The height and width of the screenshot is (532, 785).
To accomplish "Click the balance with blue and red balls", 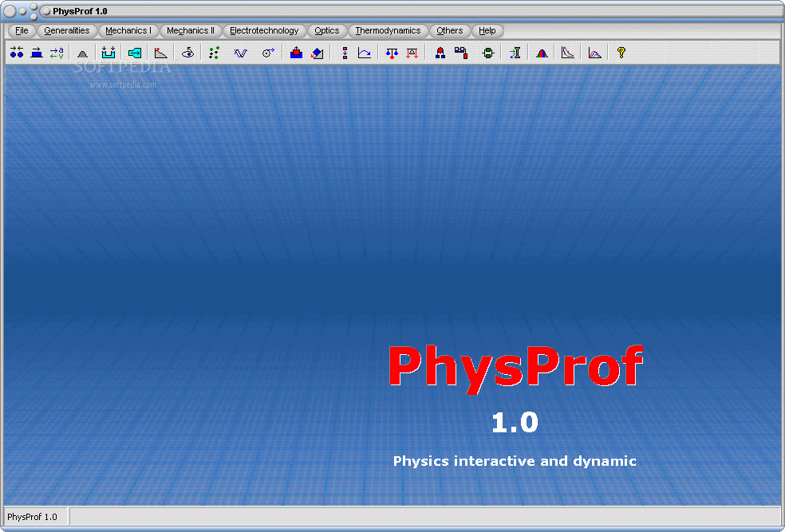I will pyautogui.click(x=392, y=53).
